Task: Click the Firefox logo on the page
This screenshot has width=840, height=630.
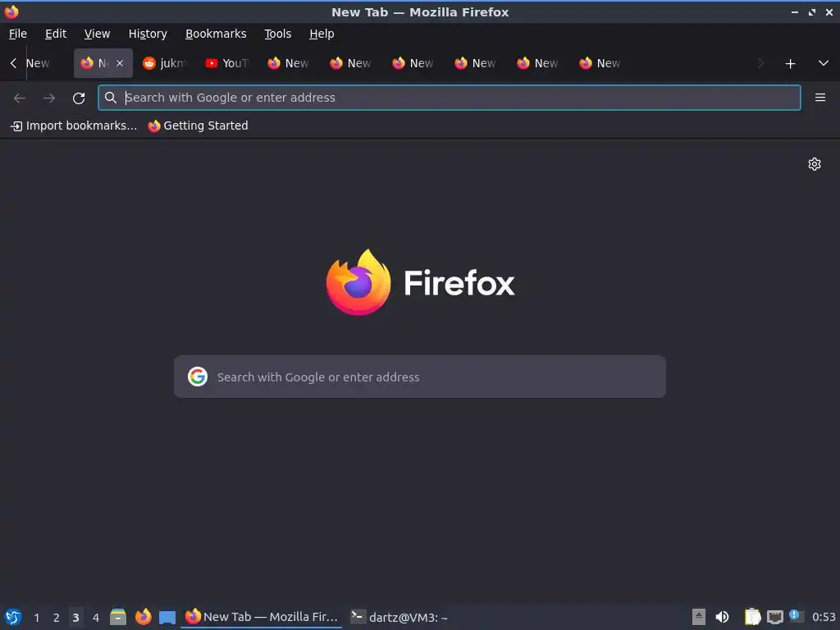Action: 358,282
